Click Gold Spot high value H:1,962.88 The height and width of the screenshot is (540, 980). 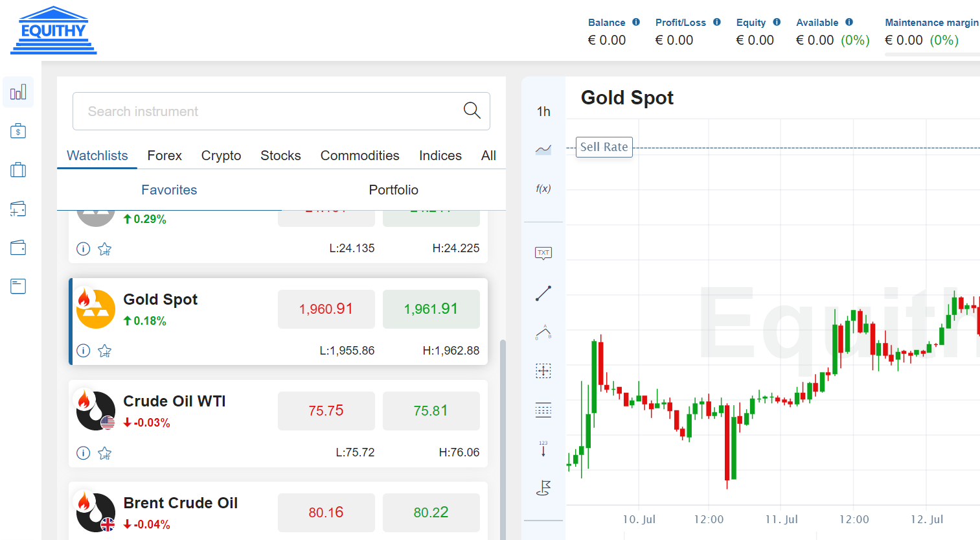pos(451,351)
